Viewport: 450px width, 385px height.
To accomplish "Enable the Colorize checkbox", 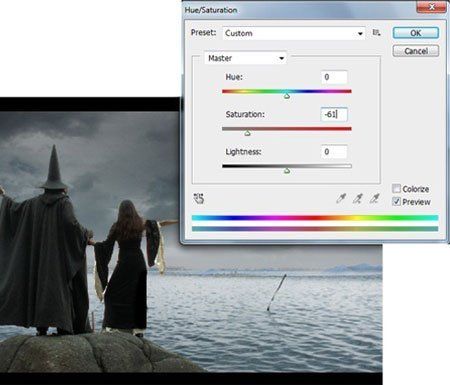I will pos(396,189).
